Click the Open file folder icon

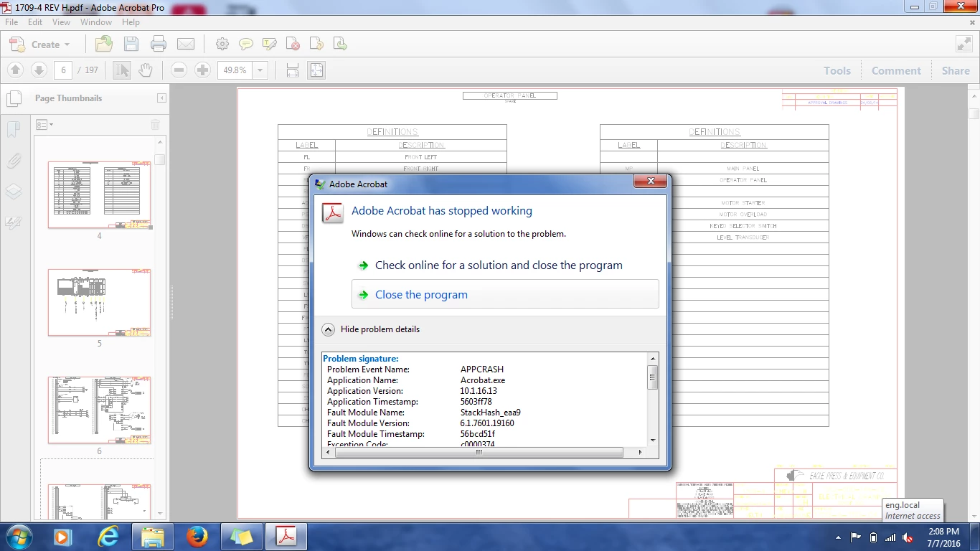coord(104,44)
